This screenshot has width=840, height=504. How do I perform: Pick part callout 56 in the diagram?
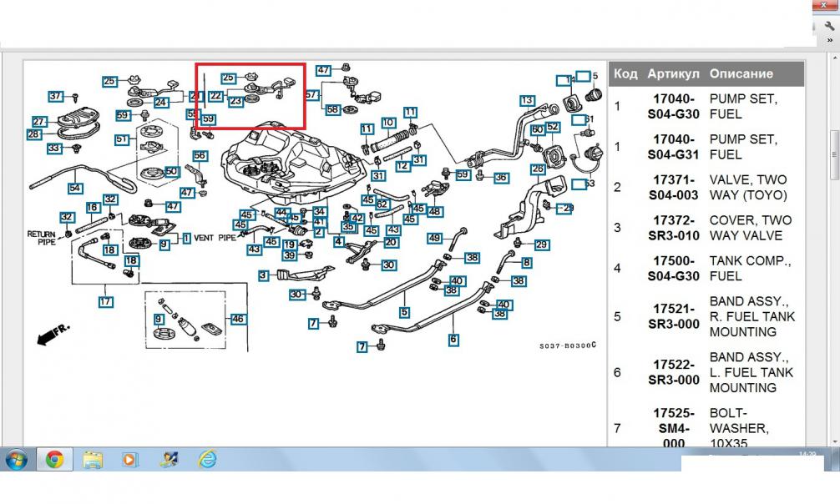tap(200, 156)
